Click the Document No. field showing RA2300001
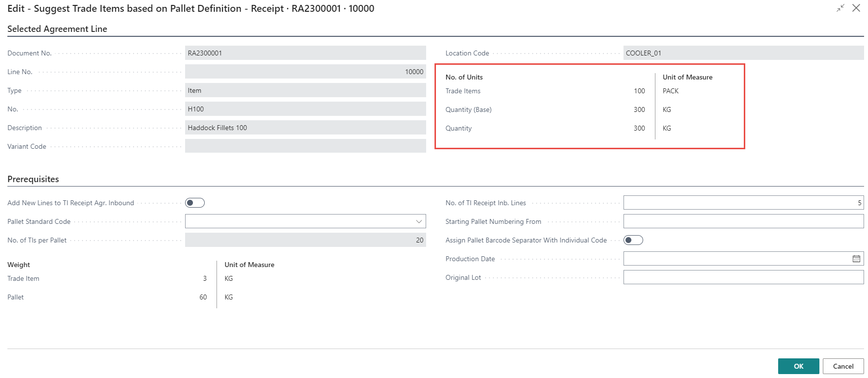The width and height of the screenshot is (868, 378). pos(305,53)
